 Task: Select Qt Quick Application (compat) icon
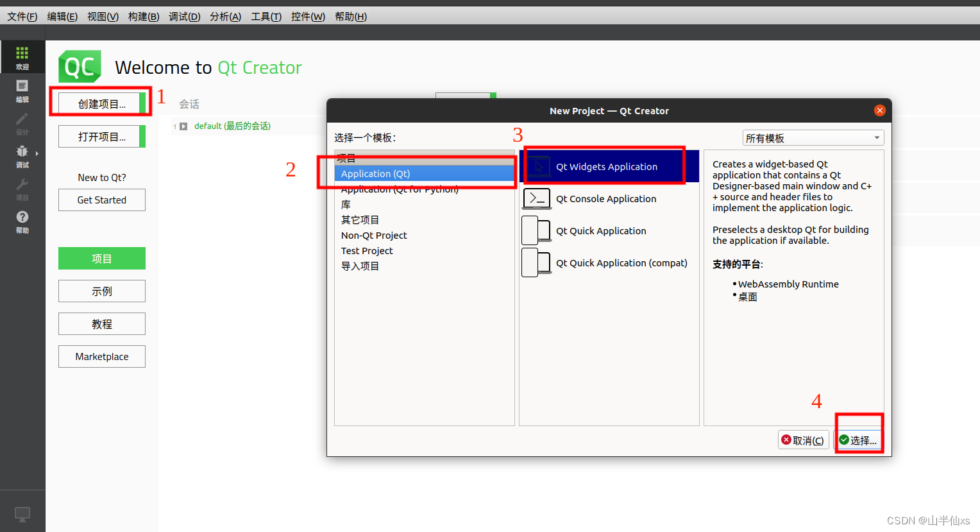[537, 263]
